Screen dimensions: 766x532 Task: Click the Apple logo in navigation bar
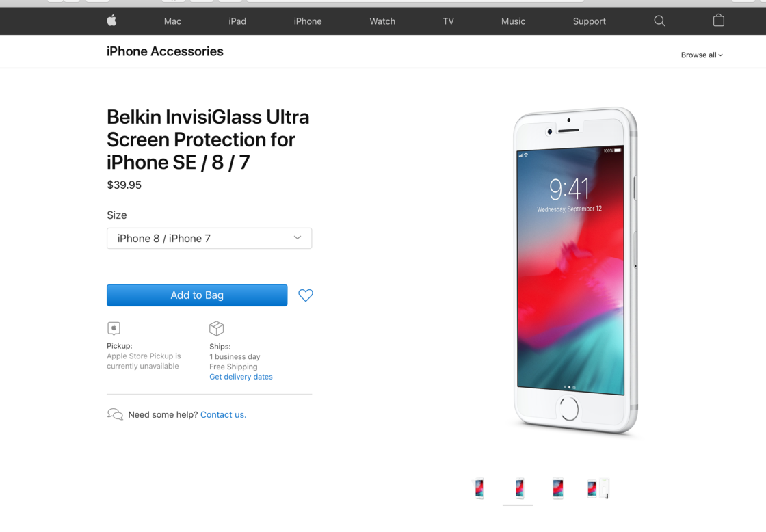click(x=112, y=21)
